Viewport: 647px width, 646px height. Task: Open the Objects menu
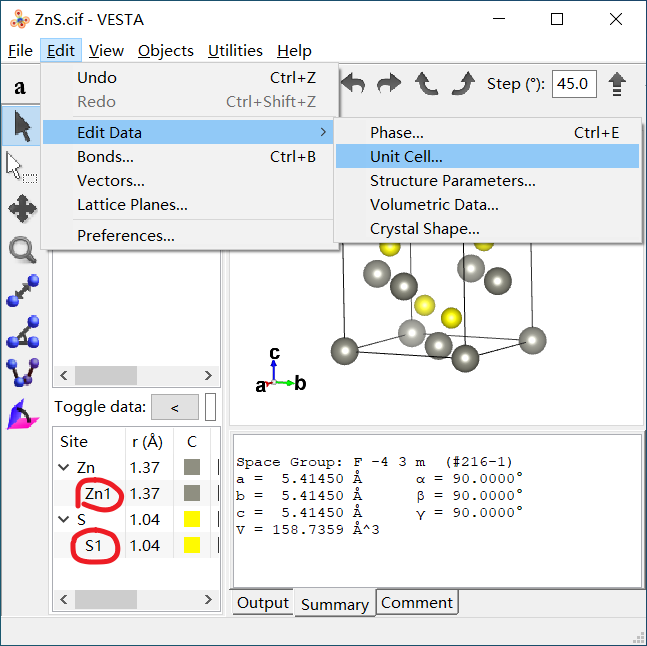click(x=165, y=51)
